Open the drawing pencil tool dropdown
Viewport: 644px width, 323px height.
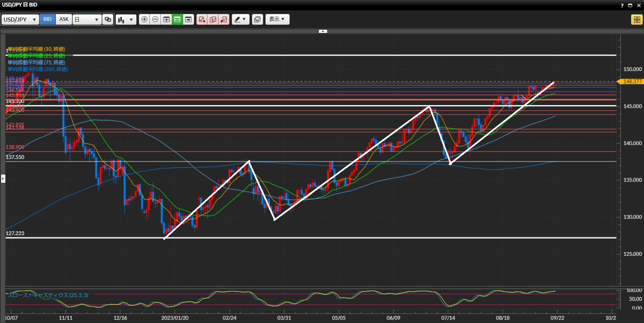coord(240,20)
